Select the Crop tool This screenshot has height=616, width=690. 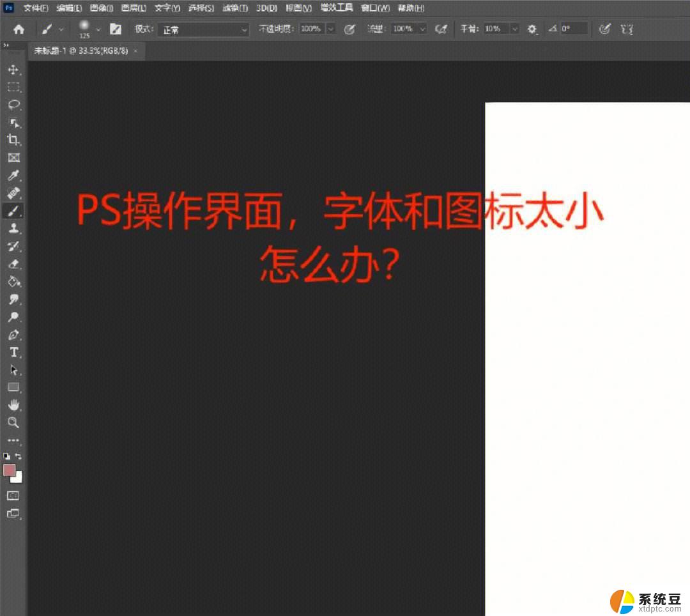(x=13, y=140)
